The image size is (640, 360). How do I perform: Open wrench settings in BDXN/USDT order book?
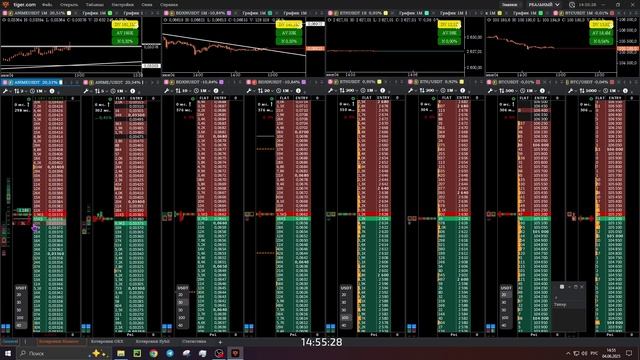249,91
